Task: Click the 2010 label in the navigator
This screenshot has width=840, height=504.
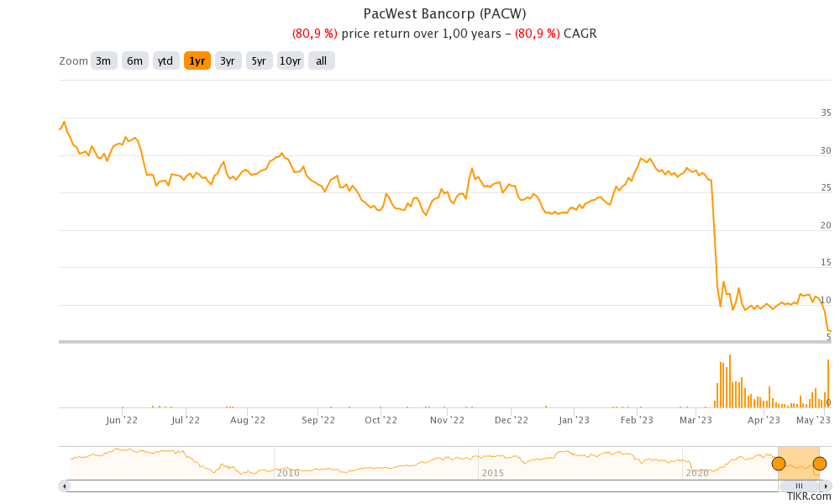Action: point(287,473)
